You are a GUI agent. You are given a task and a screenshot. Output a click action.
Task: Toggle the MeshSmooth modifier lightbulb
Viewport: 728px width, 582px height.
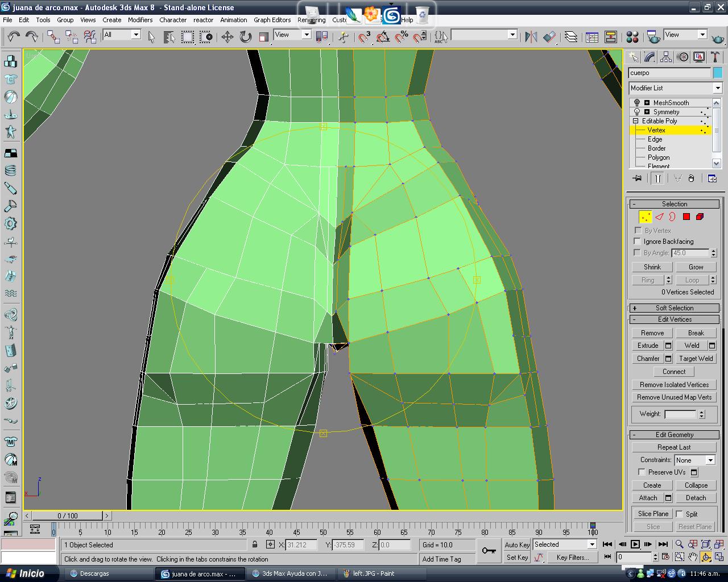tap(637, 103)
